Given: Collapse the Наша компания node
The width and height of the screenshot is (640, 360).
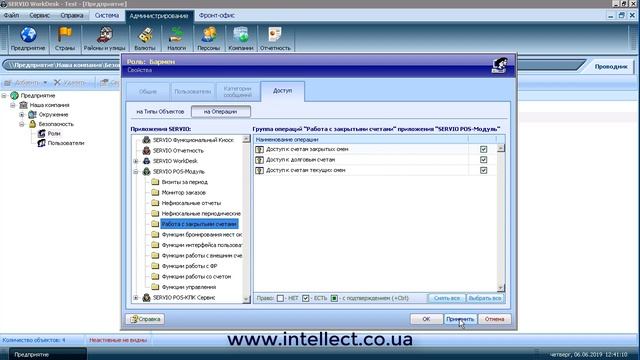Looking at the screenshot, I should click(x=13, y=105).
